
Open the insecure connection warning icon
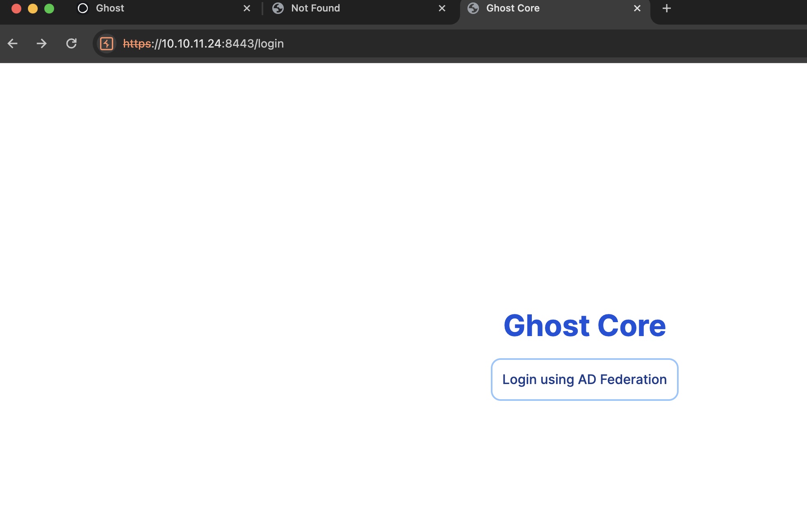[107, 43]
